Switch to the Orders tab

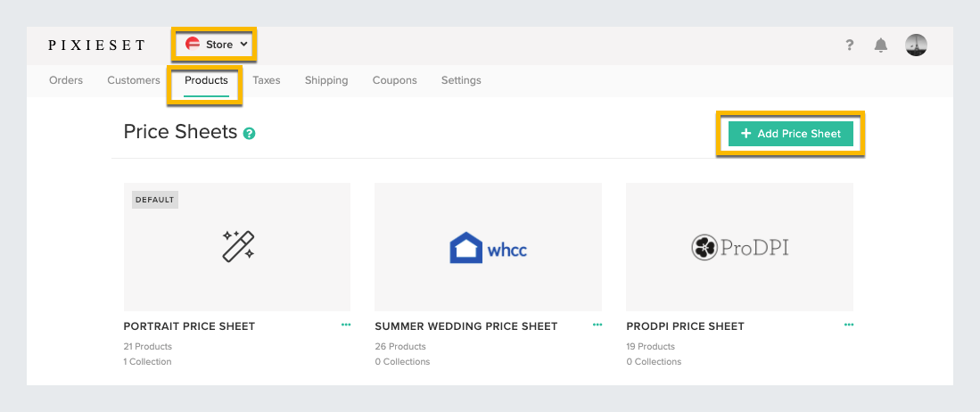[x=66, y=80]
